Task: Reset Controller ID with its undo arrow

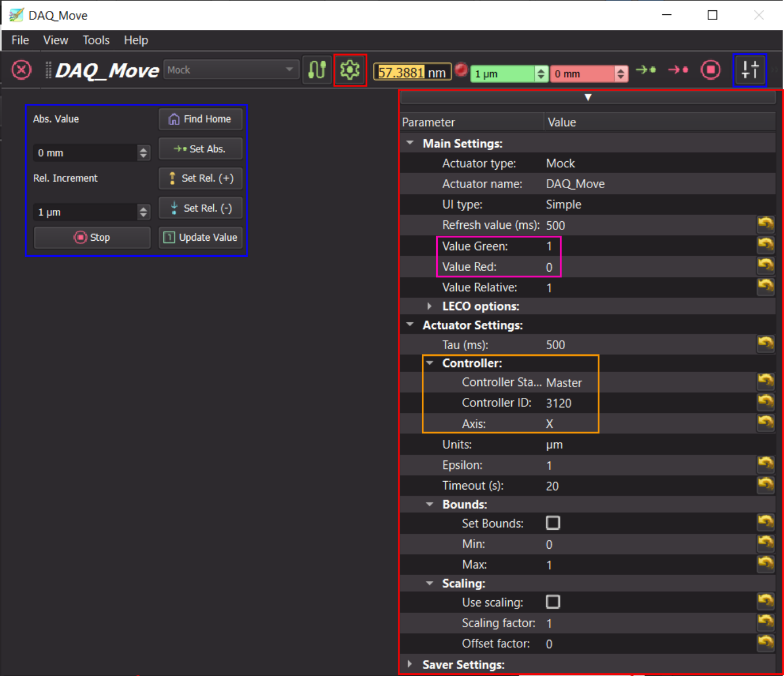Action: [x=766, y=402]
